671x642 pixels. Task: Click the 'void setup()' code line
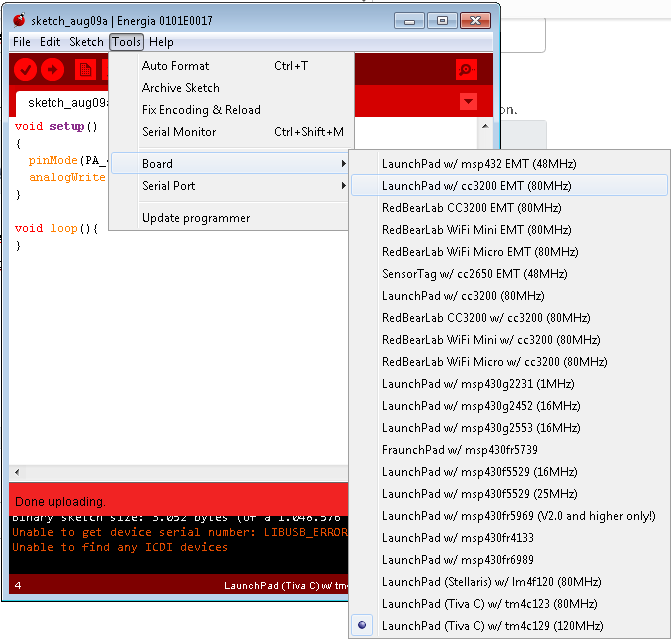click(56, 126)
